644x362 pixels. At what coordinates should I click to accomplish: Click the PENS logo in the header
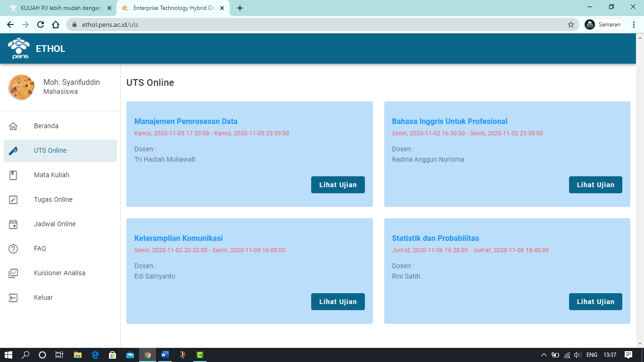pos(19,48)
